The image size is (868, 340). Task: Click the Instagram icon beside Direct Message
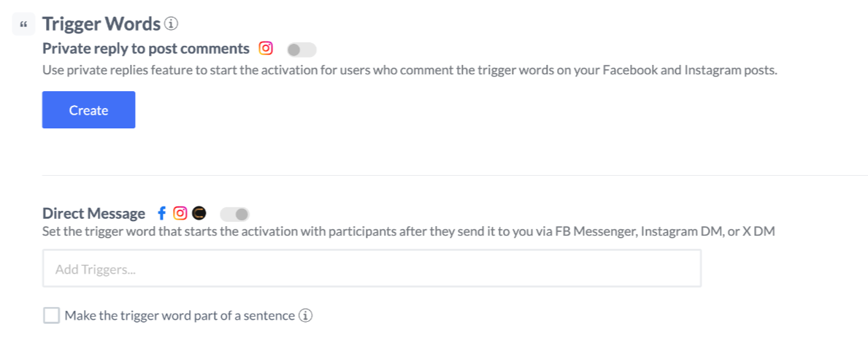pos(180,214)
